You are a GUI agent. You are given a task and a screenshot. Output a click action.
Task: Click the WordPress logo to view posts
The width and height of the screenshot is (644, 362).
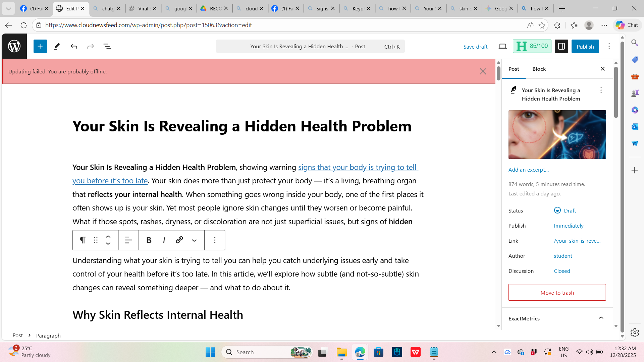tap(14, 46)
